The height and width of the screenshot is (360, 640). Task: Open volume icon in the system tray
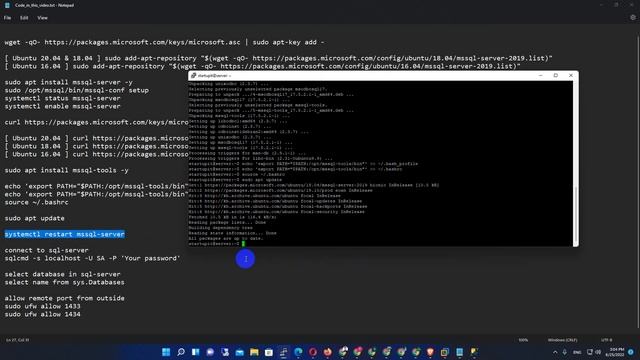coord(598,352)
